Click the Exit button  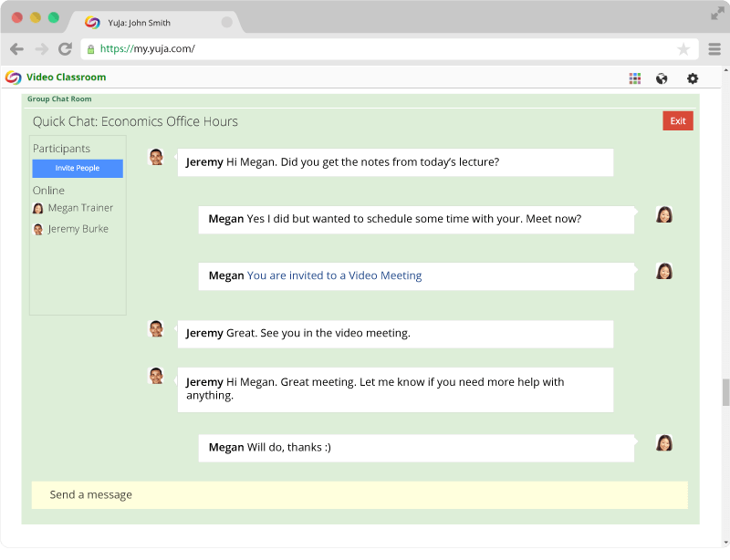pos(678,121)
